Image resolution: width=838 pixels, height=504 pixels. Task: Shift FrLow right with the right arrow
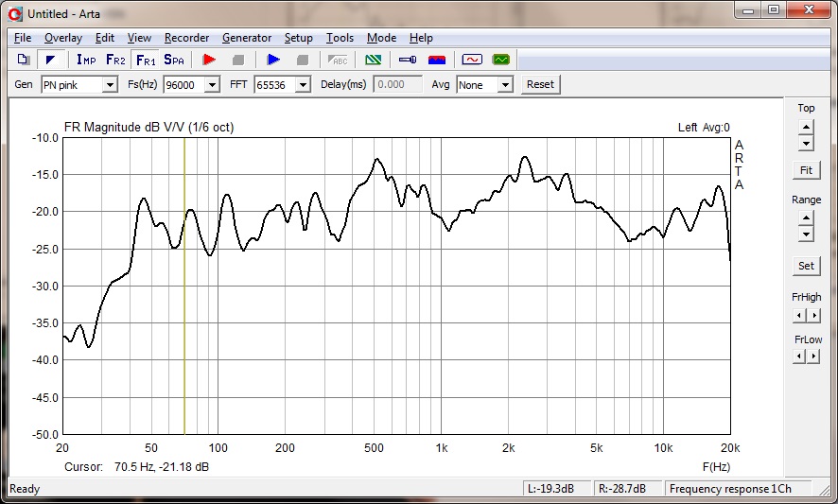pos(813,356)
